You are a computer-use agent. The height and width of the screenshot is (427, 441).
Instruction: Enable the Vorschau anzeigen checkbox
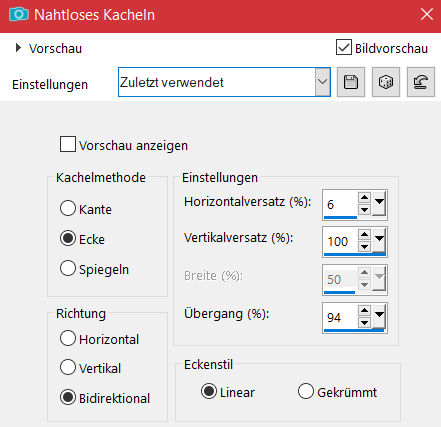click(68, 144)
